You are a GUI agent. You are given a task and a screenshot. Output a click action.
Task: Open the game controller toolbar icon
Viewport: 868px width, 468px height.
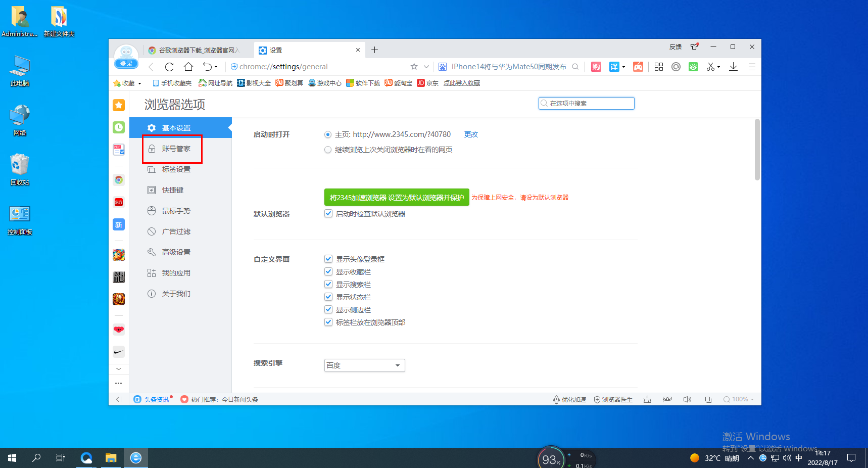point(638,67)
